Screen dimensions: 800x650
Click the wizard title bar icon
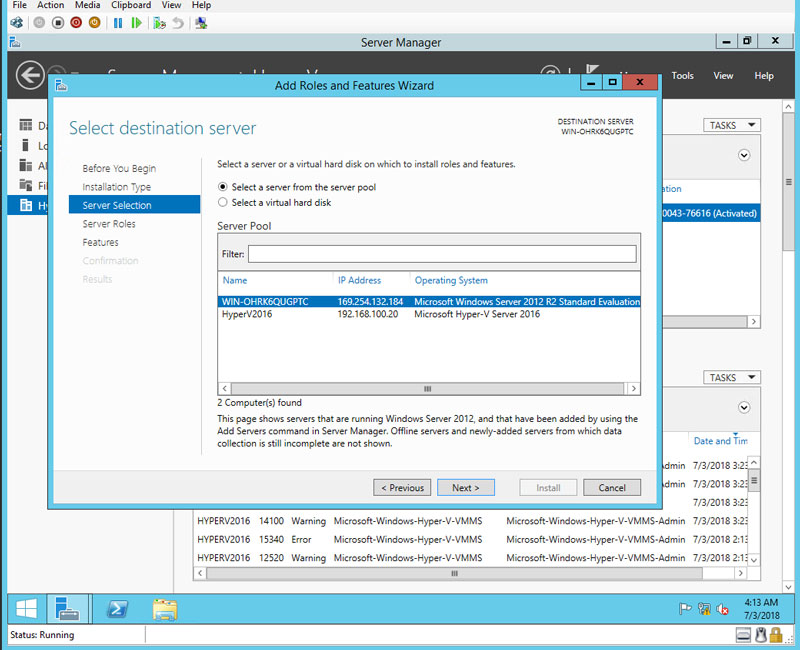61,85
